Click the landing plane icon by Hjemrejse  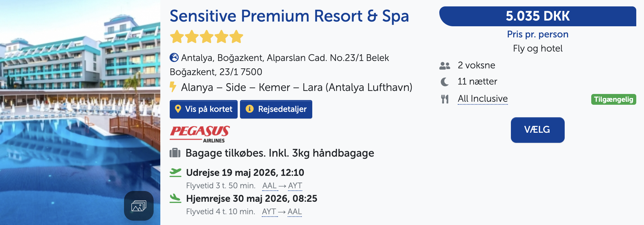[175, 198]
